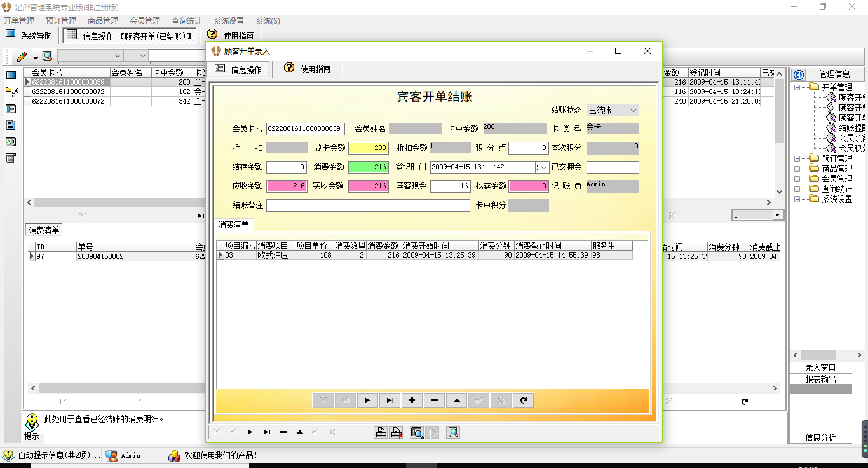Click the folder tree icon in left sidebar
The width and height of the screenshot is (868, 468).
(x=11, y=92)
